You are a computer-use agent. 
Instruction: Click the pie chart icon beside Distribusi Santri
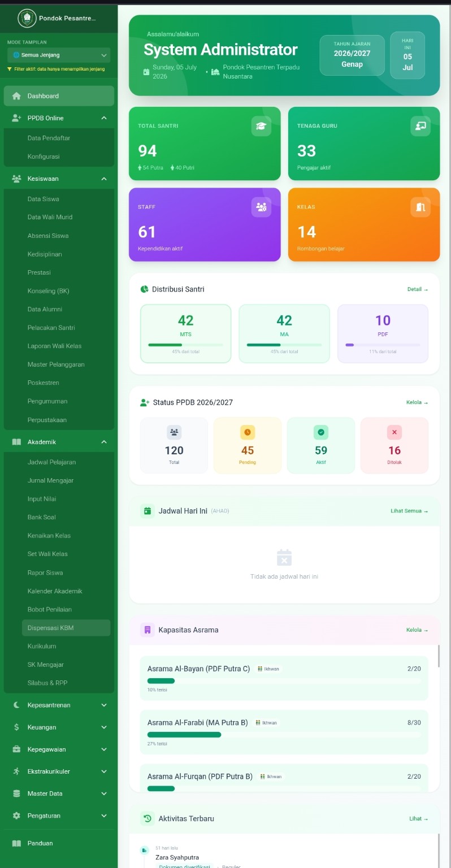click(144, 289)
